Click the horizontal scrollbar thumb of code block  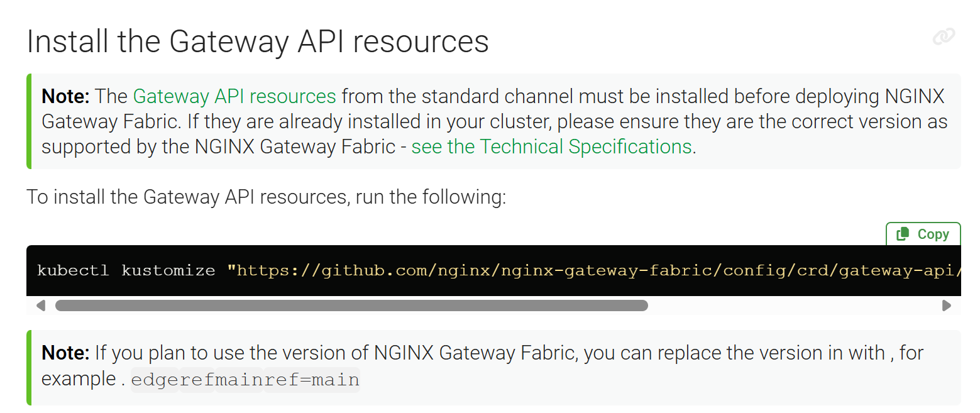pyautogui.click(x=351, y=306)
